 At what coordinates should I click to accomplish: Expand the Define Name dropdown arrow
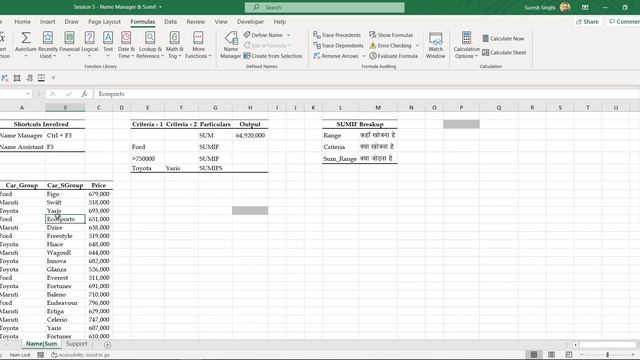coord(288,35)
